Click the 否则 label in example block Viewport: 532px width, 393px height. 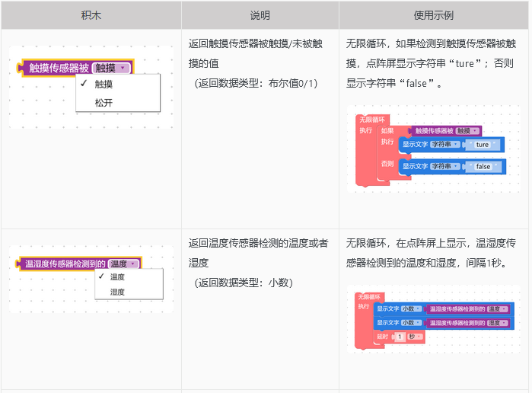click(x=387, y=164)
